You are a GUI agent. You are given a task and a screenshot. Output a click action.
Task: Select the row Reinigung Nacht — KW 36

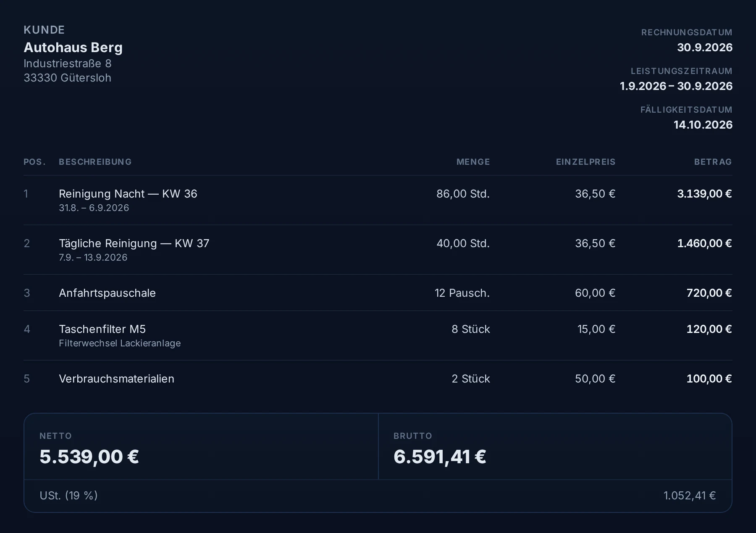click(x=378, y=200)
